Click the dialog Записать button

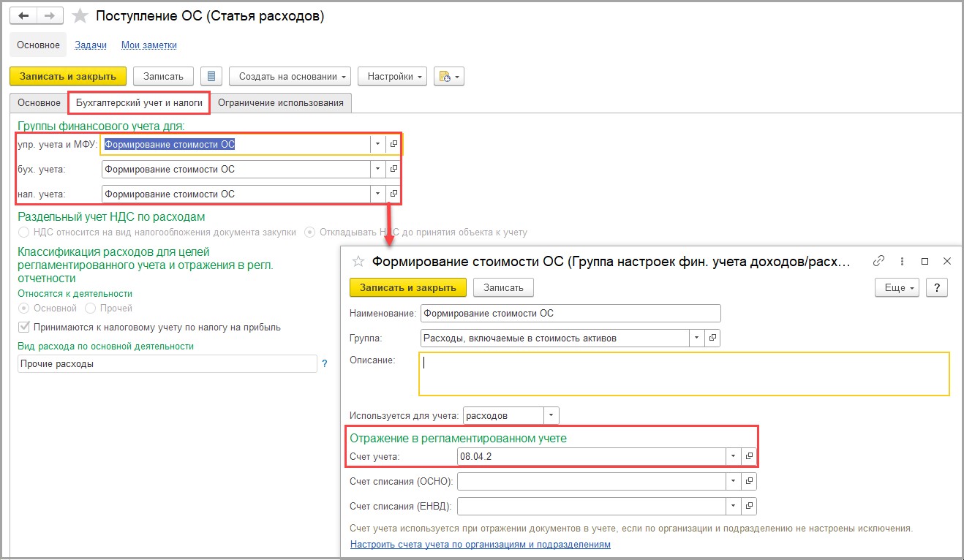[x=503, y=287]
